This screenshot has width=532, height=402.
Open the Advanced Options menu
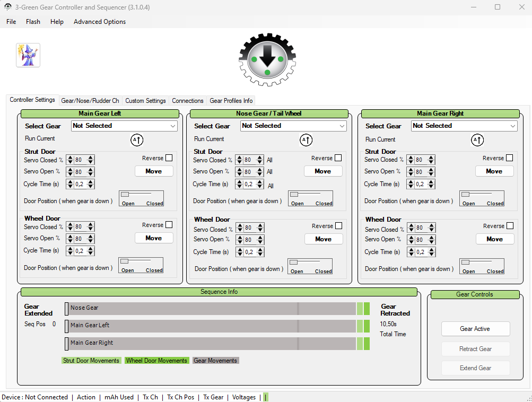tap(100, 22)
